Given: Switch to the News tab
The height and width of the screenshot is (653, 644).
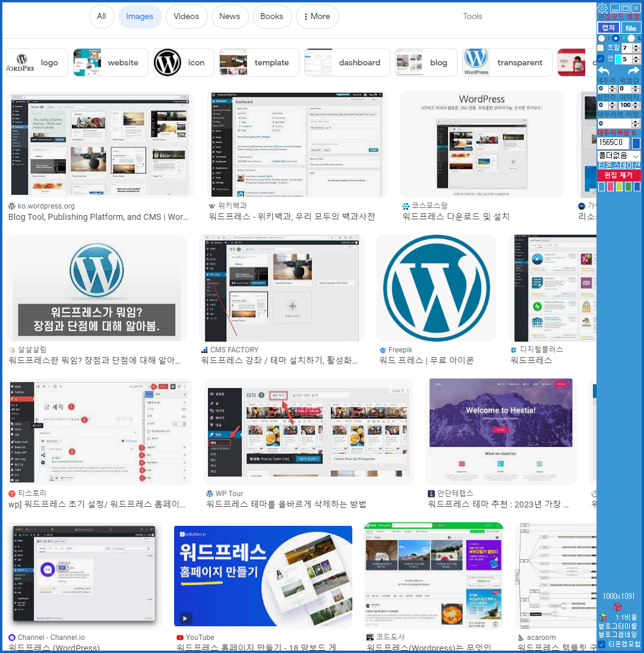Looking at the screenshot, I should pyautogui.click(x=229, y=16).
